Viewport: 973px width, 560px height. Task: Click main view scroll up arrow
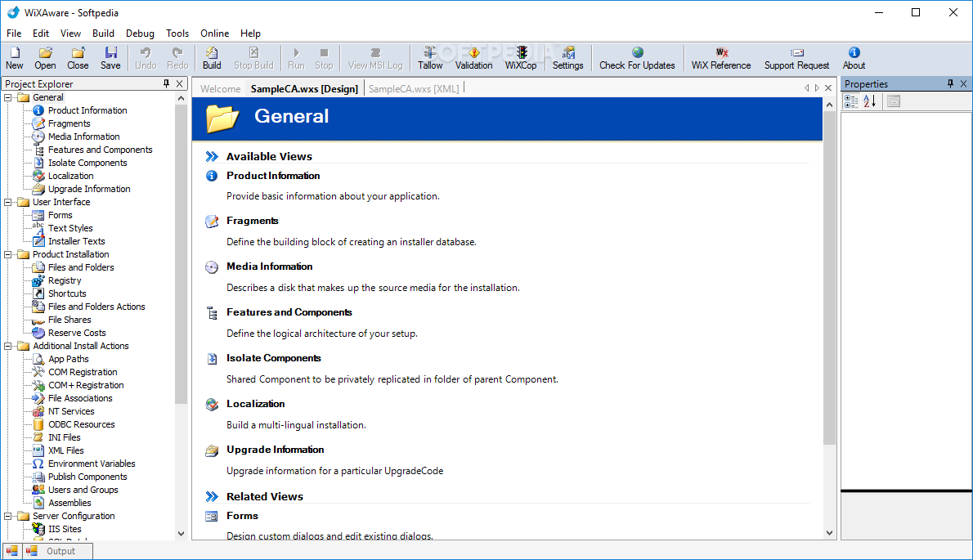830,105
